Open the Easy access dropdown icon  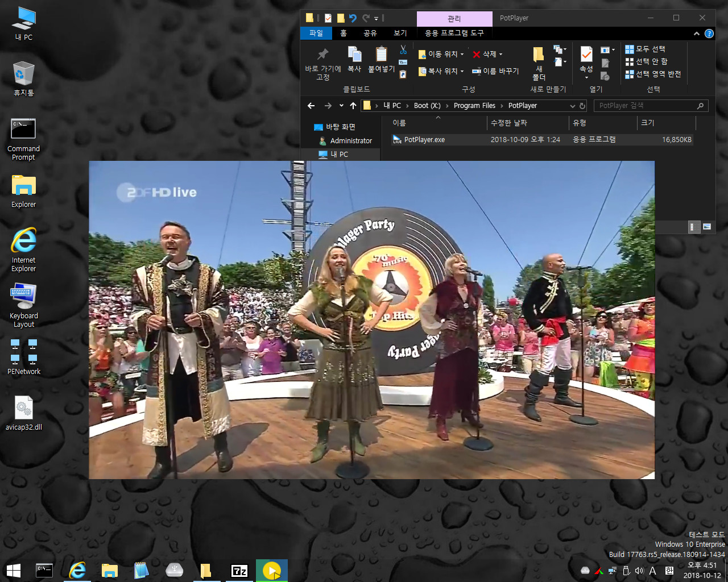pos(560,61)
